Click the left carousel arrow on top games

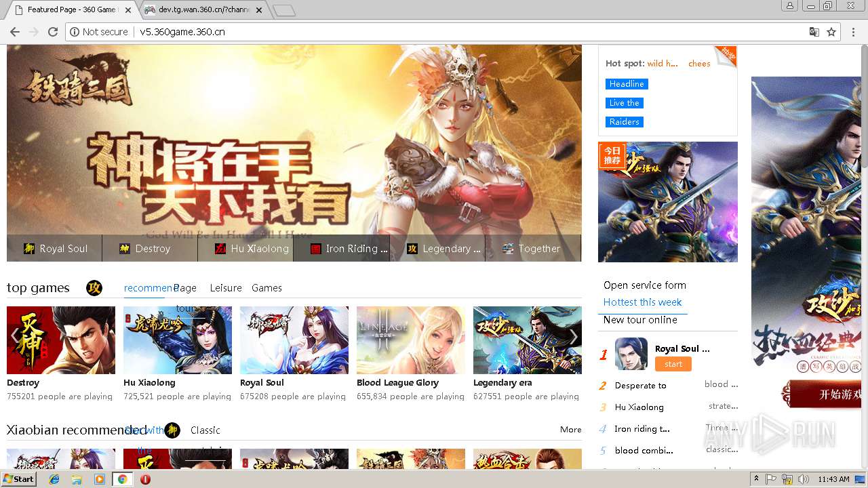coord(14,337)
